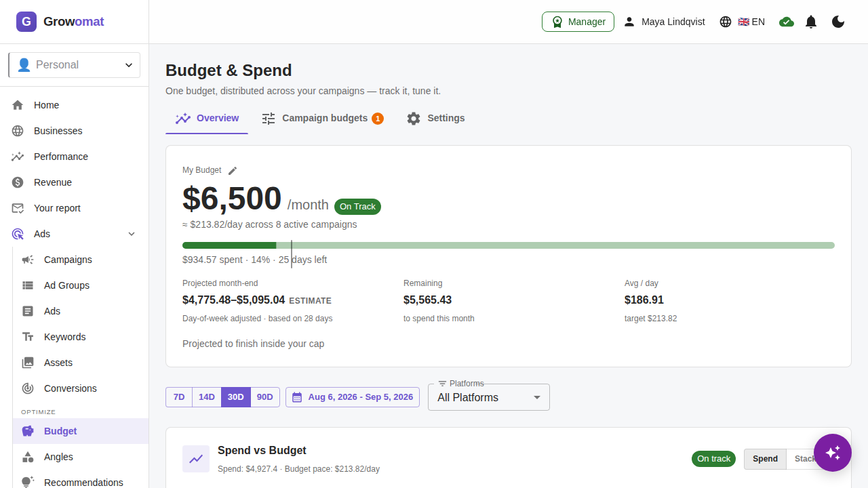Click today marker on progress bar
Image resolution: width=868 pixels, height=488 pixels.
pyautogui.click(x=292, y=254)
